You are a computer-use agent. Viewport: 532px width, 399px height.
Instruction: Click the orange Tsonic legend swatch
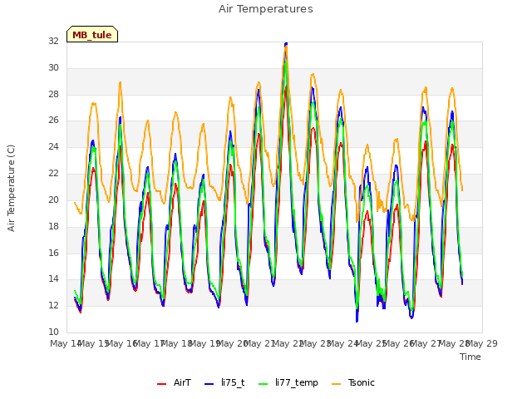(336, 383)
